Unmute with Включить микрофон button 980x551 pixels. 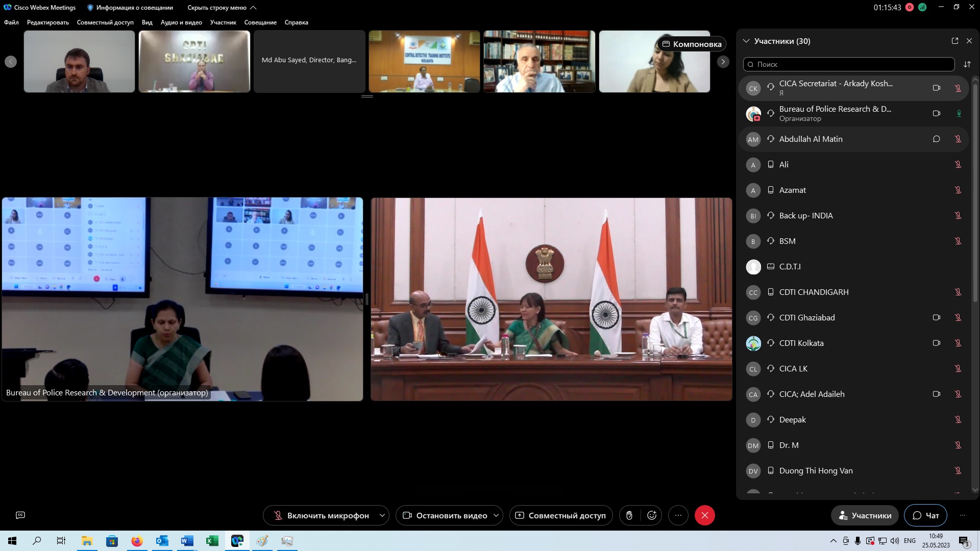coord(321,515)
